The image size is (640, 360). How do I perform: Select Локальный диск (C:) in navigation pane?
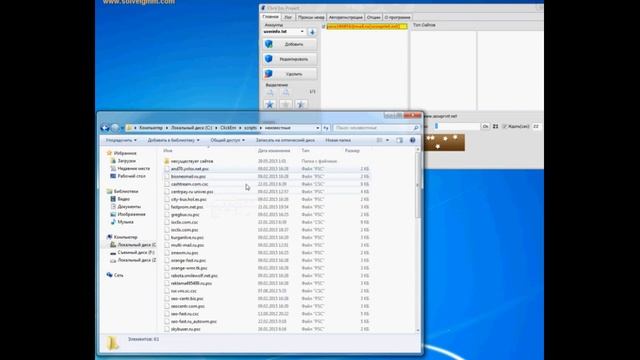[x=133, y=244]
